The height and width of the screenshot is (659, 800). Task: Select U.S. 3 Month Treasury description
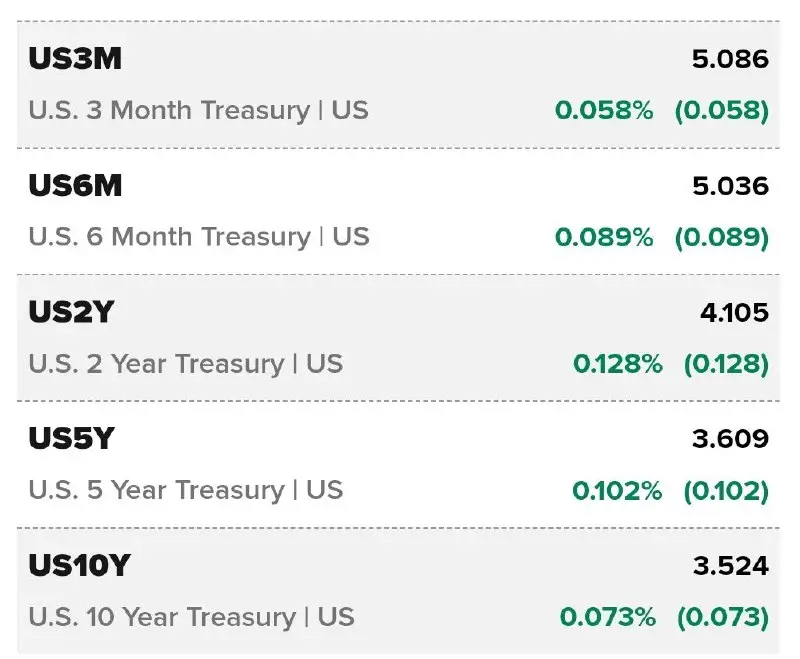pos(198,110)
